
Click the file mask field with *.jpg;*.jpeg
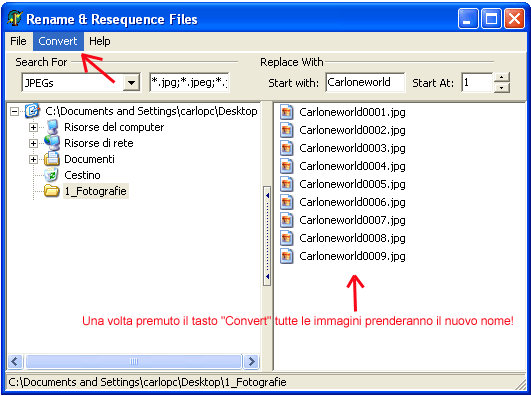pos(189,82)
